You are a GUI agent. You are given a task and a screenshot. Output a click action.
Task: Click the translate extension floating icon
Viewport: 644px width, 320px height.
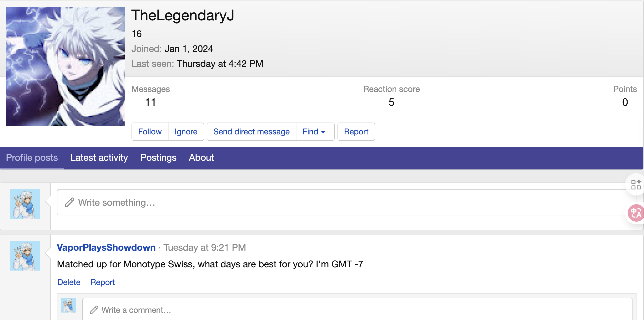[x=636, y=213]
